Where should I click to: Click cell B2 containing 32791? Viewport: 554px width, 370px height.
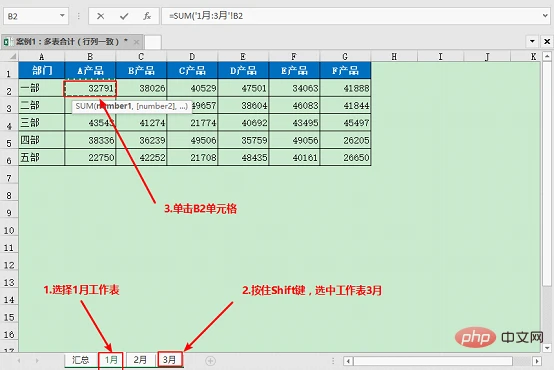tap(90, 88)
